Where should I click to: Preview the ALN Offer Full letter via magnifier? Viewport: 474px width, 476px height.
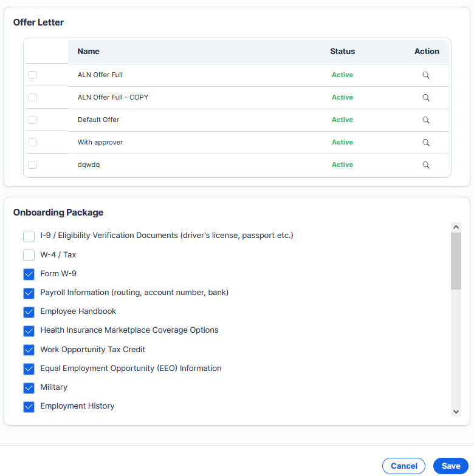(426, 75)
